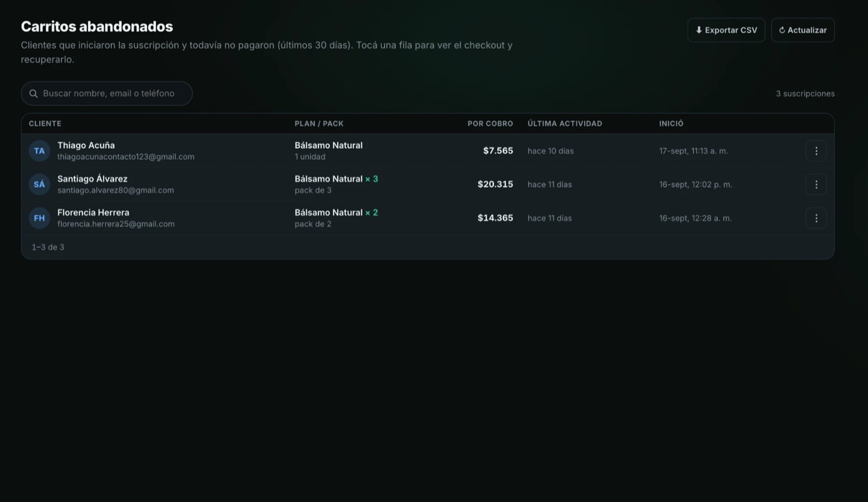Click the 1–3 de 3 pagination text
Image resolution: width=868 pixels, height=502 pixels.
click(x=48, y=247)
